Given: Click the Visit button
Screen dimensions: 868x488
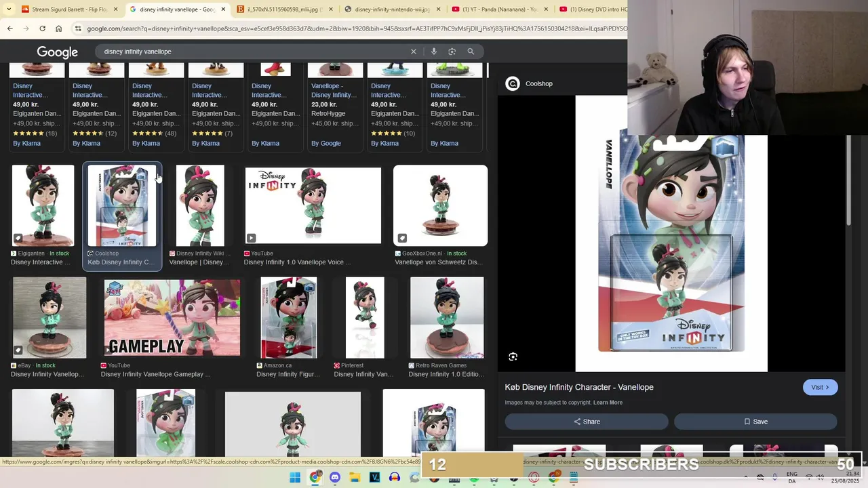Looking at the screenshot, I should 820,387.
